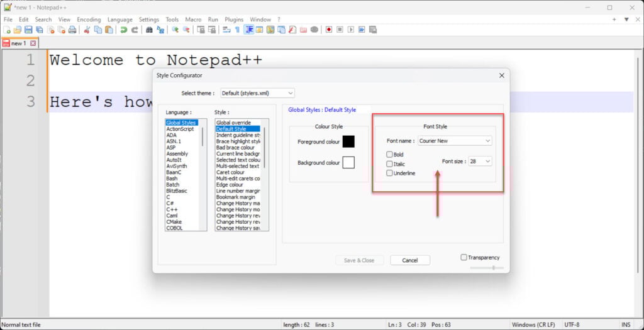Click 'UTF-8' encoding in status bar
The image size is (644, 330).
click(572, 325)
